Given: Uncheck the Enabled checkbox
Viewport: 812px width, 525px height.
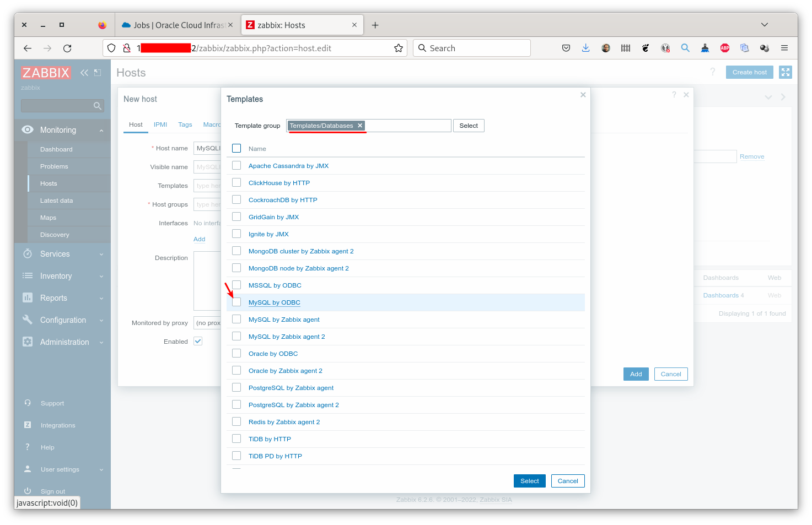Looking at the screenshot, I should tap(197, 341).
